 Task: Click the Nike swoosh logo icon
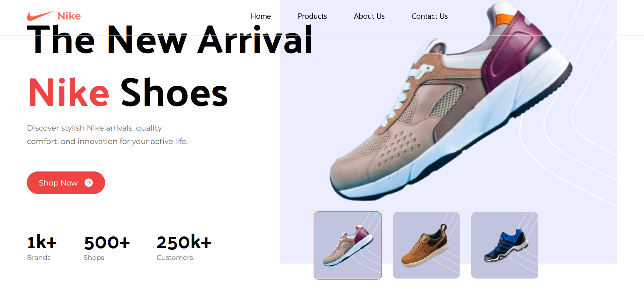pyautogui.click(x=40, y=16)
